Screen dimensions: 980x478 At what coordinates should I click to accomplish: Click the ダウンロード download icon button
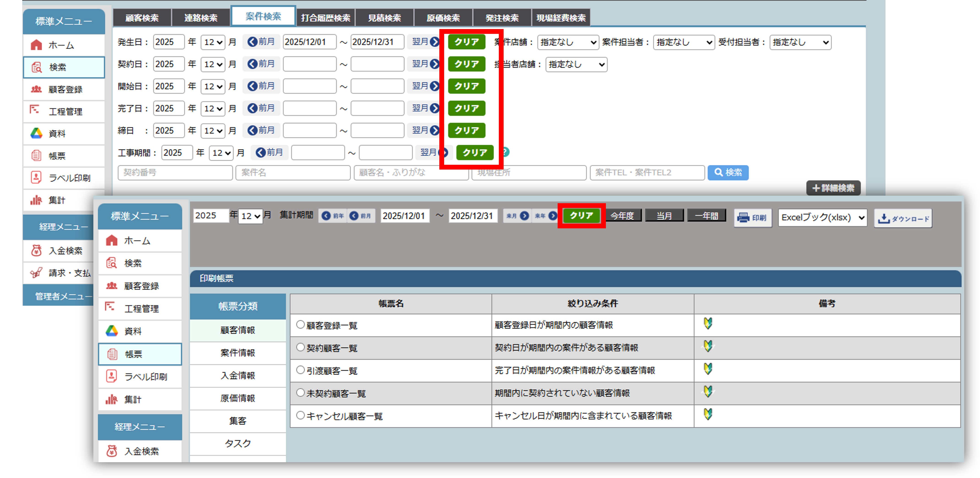pos(902,218)
